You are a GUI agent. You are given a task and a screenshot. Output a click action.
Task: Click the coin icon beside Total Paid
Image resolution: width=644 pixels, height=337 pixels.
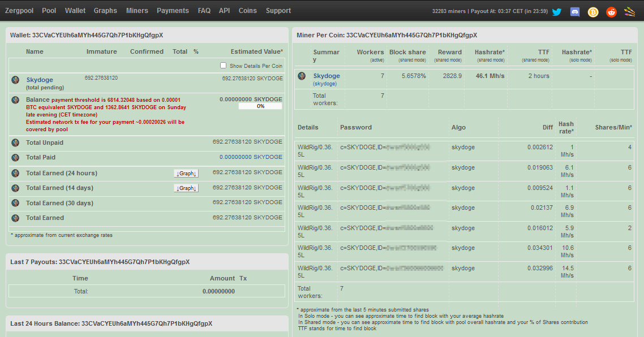pyautogui.click(x=16, y=158)
